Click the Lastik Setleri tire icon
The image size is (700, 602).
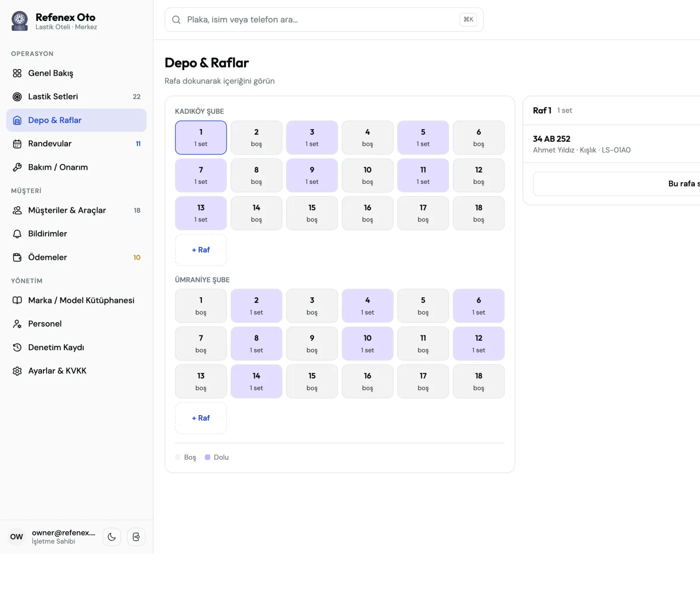coord(17,97)
